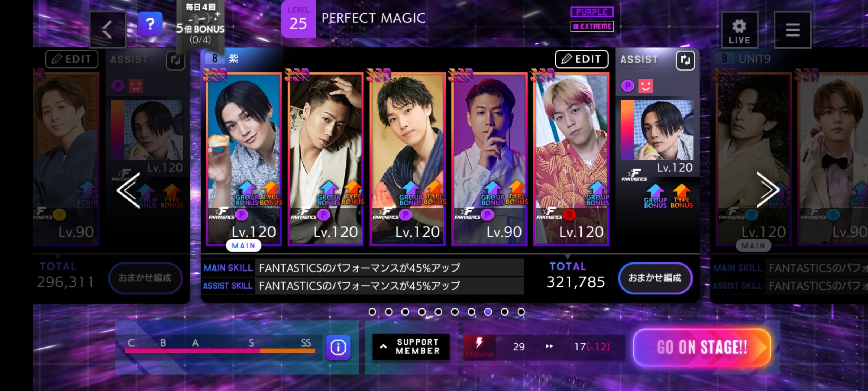The height and width of the screenshot is (391, 868).
Task: Select the first unit page dot
Action: pyautogui.click(x=372, y=312)
